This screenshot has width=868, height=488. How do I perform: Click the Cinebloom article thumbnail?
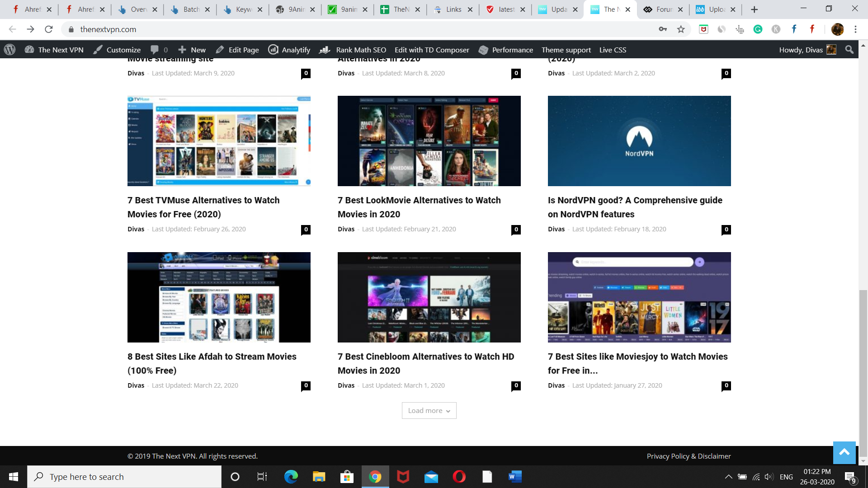coord(429,297)
